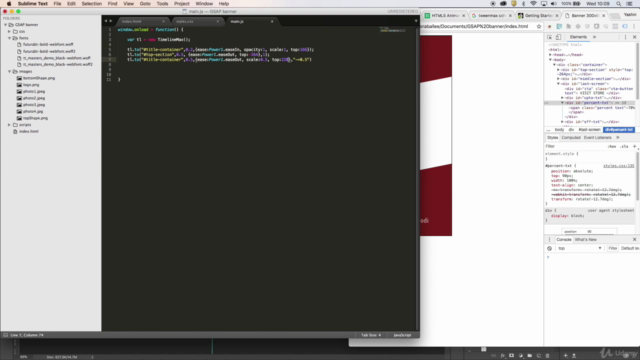Close the HTML5 Animation Chrome tab
Screen dimensions: 640x360
(463, 16)
